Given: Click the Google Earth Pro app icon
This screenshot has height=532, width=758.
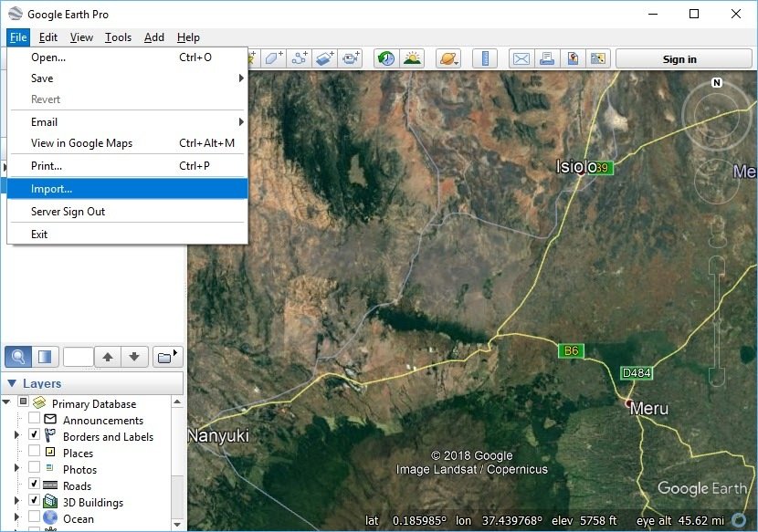Looking at the screenshot, I should pos(16,14).
